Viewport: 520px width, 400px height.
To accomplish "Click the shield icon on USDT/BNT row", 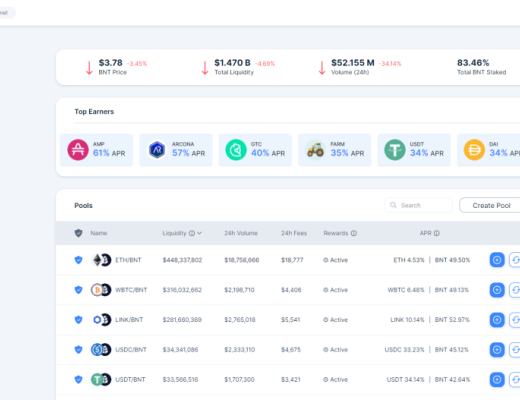I will pyautogui.click(x=78, y=379).
